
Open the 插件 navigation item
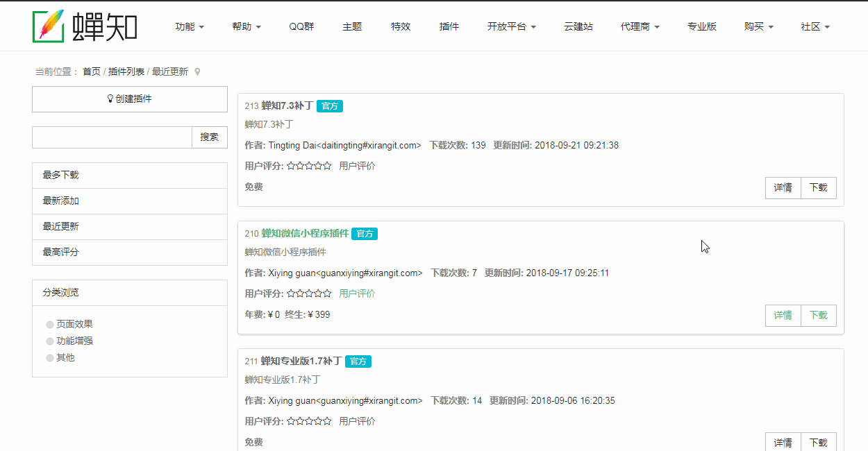point(449,26)
